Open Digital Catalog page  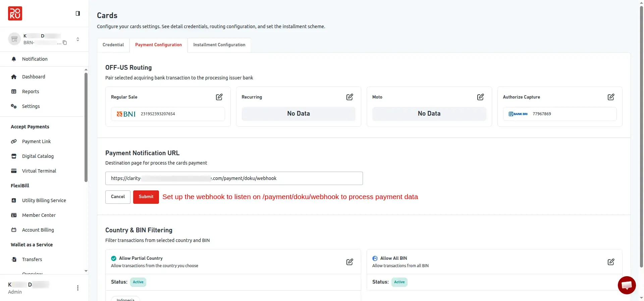coord(38,156)
